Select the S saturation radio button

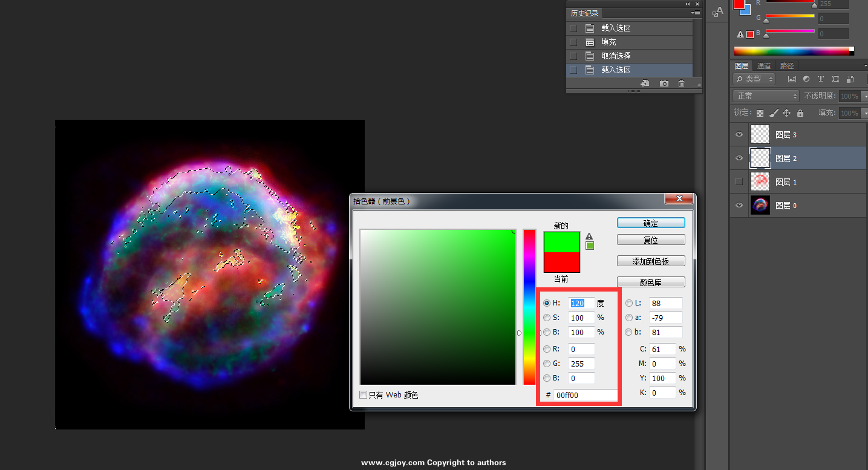tap(547, 318)
